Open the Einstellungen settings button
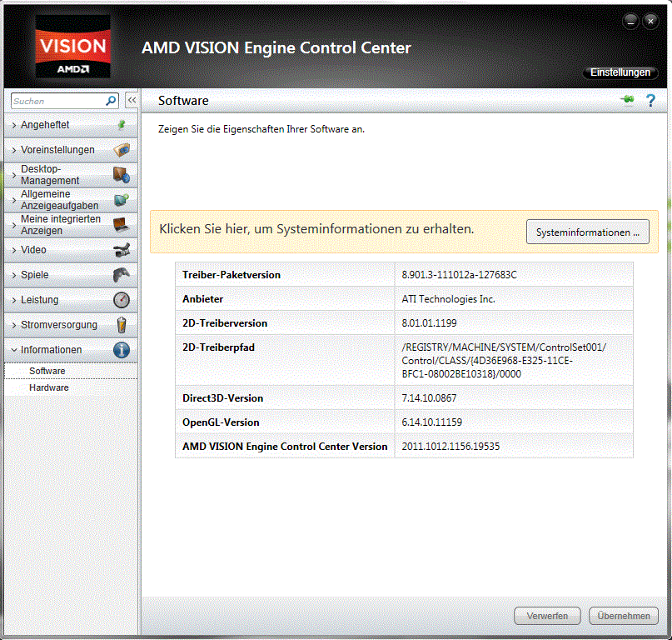 (620, 72)
